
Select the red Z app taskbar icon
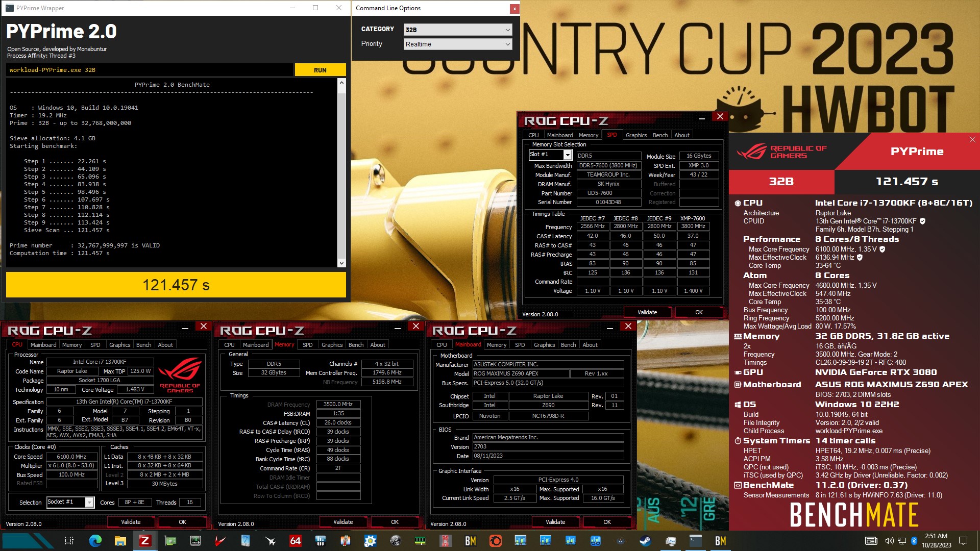pos(145,541)
